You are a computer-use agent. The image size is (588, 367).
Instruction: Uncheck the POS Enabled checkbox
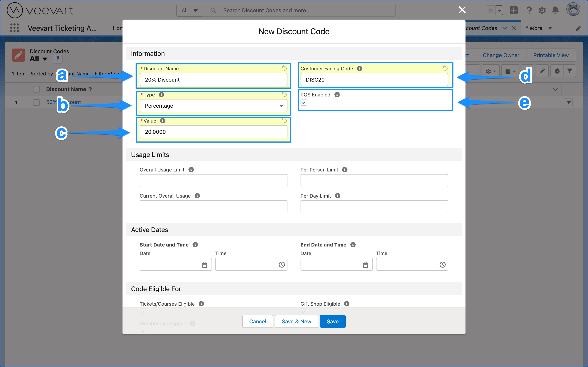[304, 102]
